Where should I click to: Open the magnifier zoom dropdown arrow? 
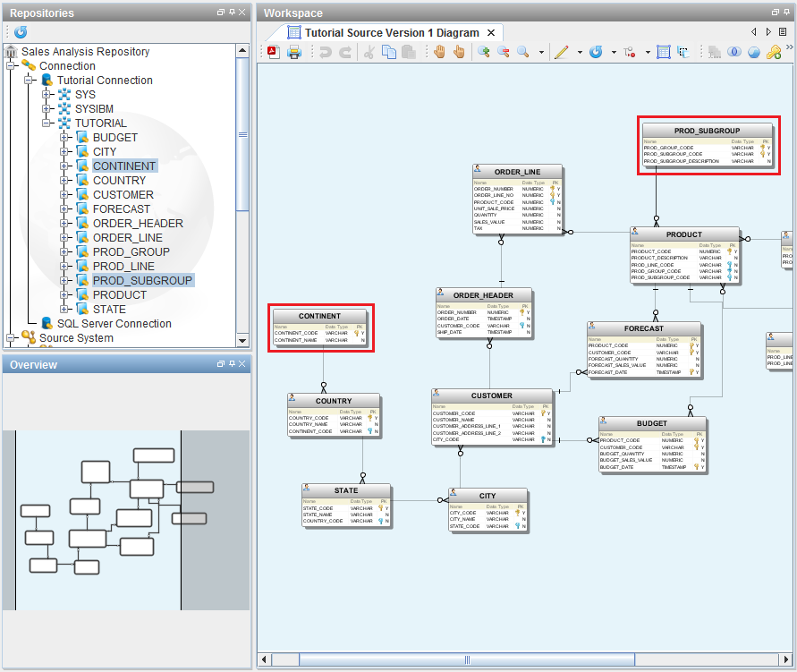point(541,52)
